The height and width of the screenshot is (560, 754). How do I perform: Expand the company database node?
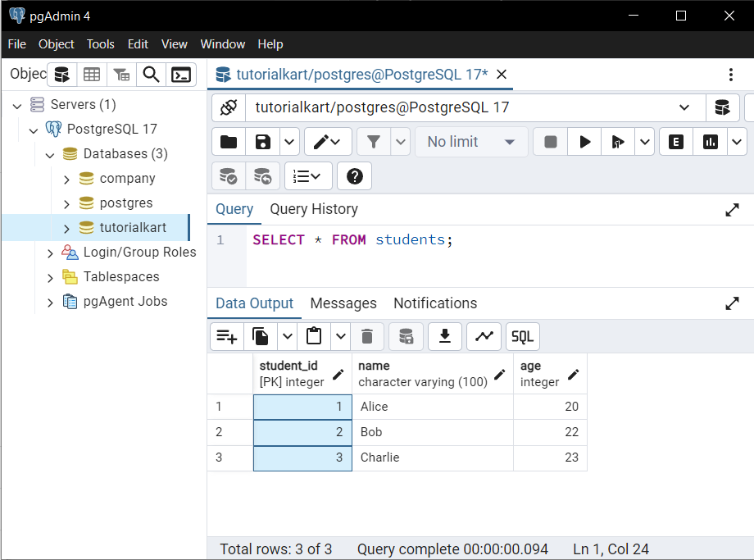coord(66,180)
